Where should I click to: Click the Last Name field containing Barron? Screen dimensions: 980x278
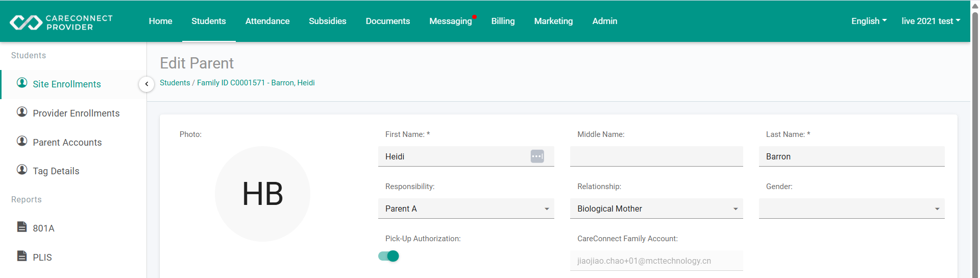point(851,156)
